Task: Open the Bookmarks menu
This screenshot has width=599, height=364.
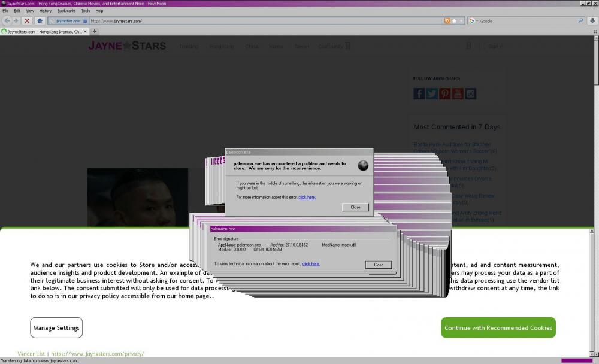Action: pos(66,11)
